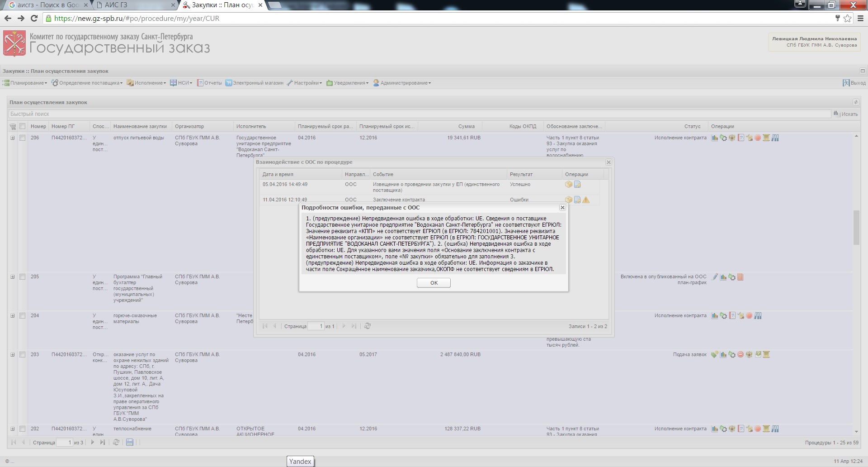Screen dimensions: 868x467
Task: Click the red minus cancel icon in row 203
Action: point(741,355)
